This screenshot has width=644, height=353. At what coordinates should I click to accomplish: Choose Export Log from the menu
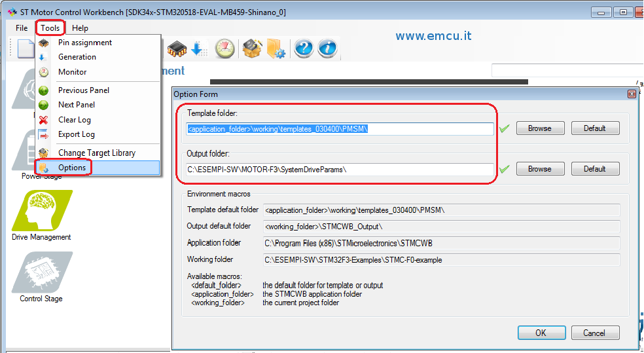(98, 134)
